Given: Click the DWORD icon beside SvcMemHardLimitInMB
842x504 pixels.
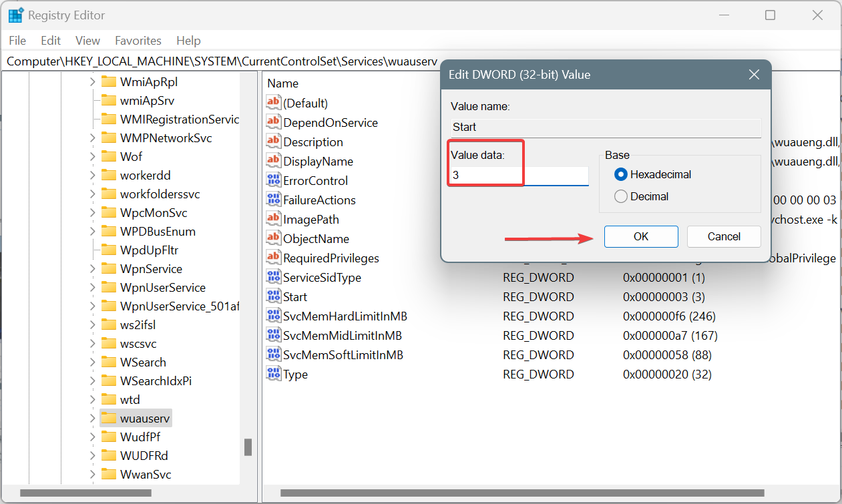Looking at the screenshot, I should pyautogui.click(x=274, y=316).
